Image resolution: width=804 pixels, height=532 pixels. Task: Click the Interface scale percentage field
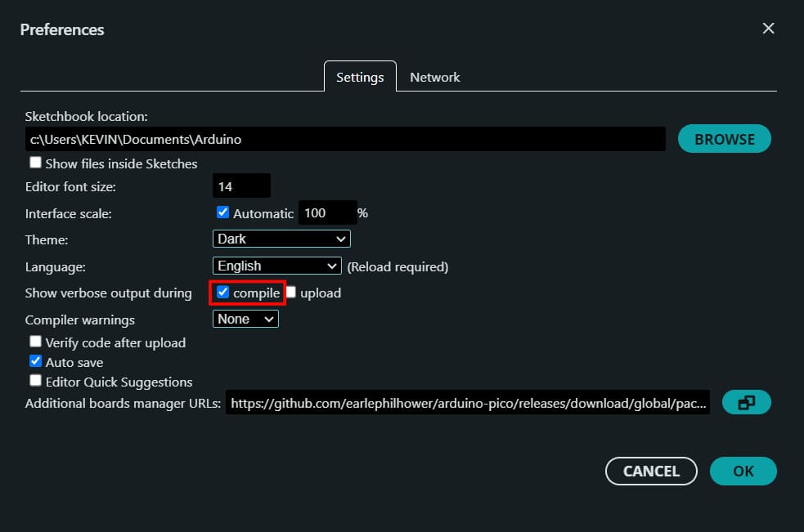(327, 212)
